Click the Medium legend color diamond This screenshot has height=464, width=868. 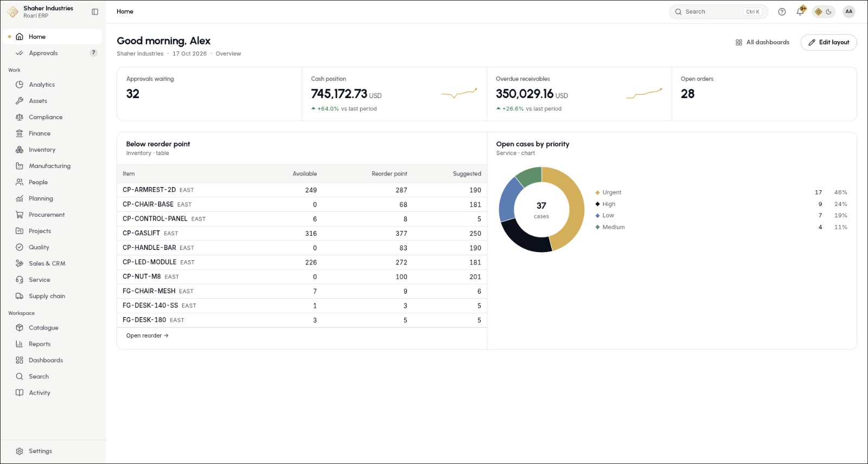pyautogui.click(x=597, y=227)
